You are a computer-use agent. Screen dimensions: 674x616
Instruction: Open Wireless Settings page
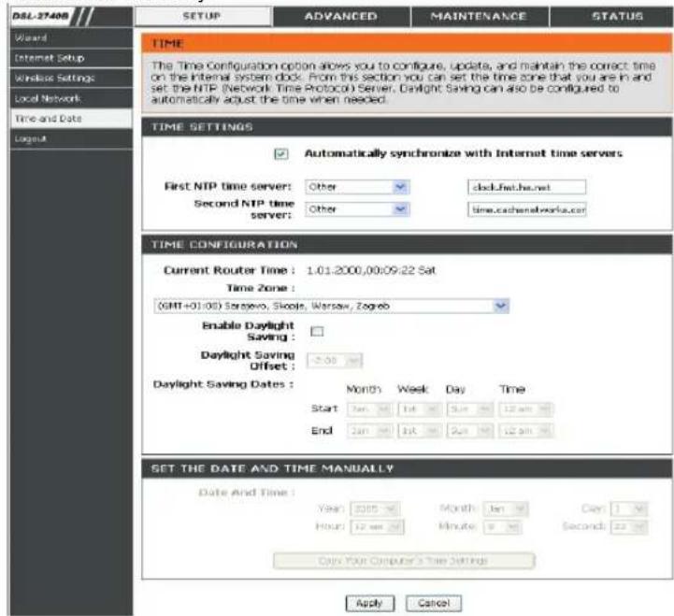(x=71, y=78)
